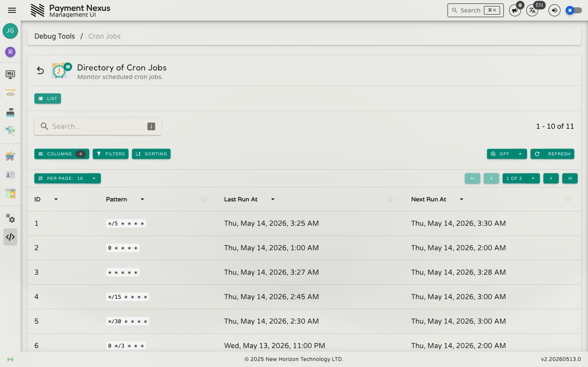The width and height of the screenshot is (588, 367).
Task: Open the teal layered screens sidebar icon
Action: [x=10, y=130]
